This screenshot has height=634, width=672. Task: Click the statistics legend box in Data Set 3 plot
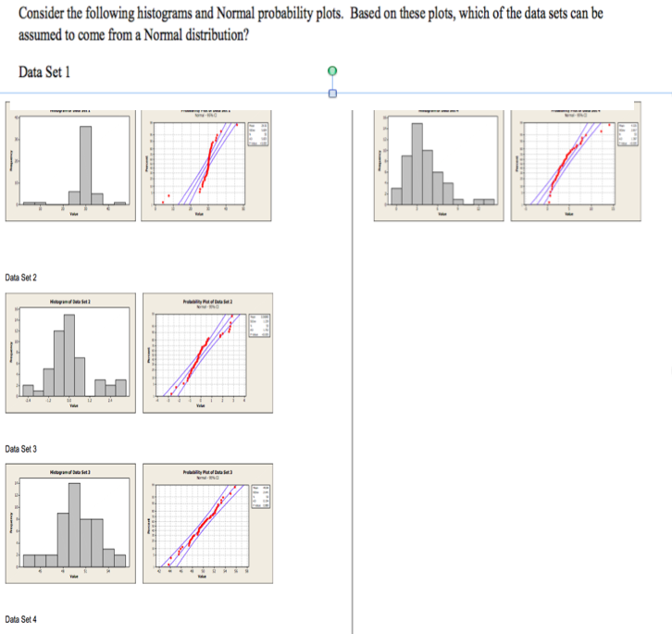[x=260, y=496]
